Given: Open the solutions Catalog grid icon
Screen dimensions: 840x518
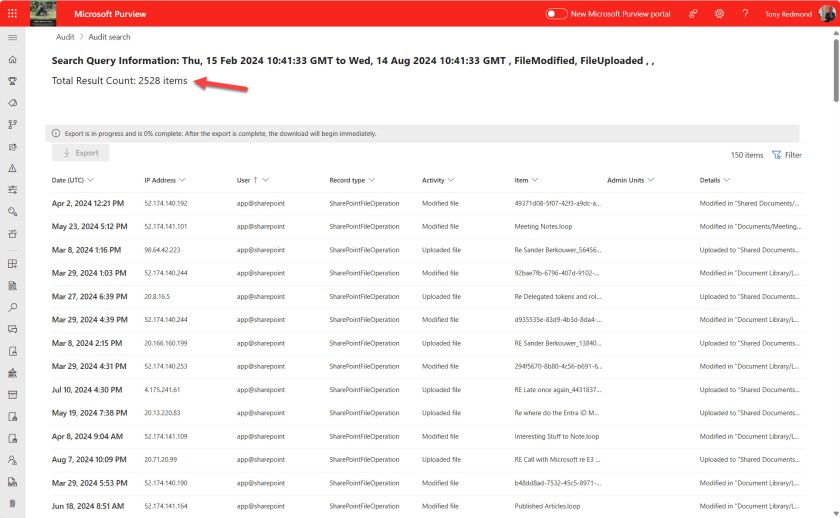Looking at the screenshot, I should pyautogui.click(x=12, y=264).
